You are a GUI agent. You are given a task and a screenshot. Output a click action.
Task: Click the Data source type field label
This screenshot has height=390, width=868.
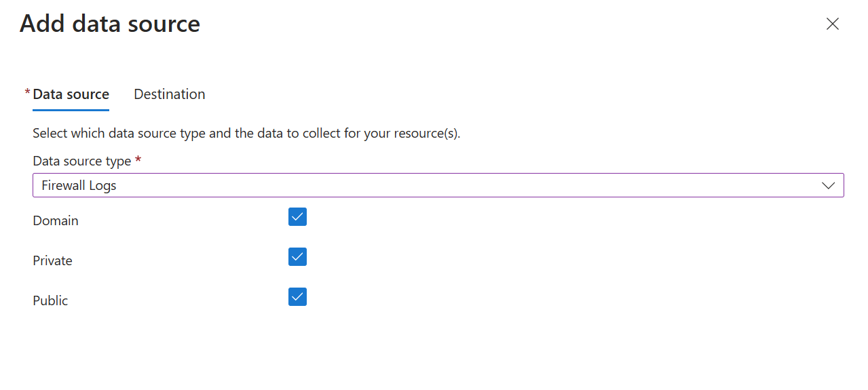tap(82, 161)
